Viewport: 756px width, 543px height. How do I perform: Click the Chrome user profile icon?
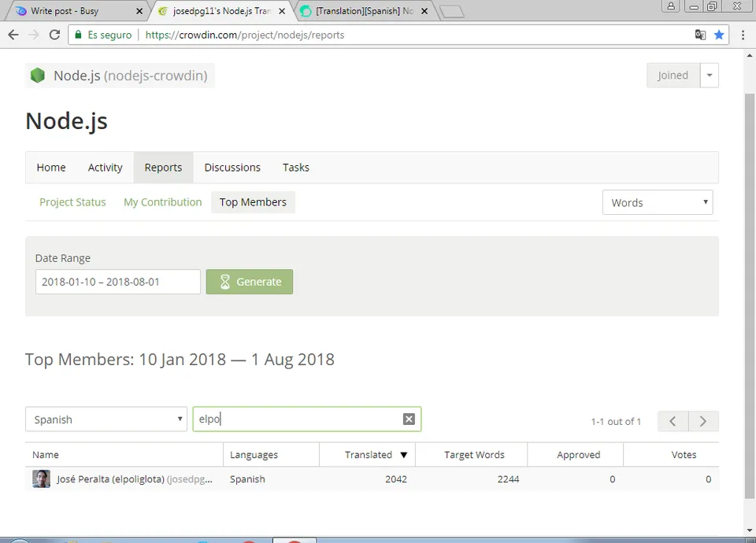671,6
